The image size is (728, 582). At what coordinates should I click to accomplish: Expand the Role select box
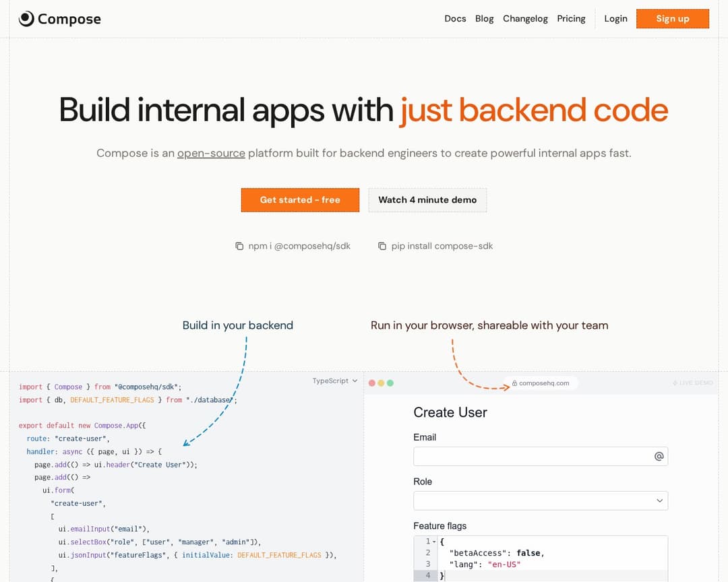(x=541, y=500)
